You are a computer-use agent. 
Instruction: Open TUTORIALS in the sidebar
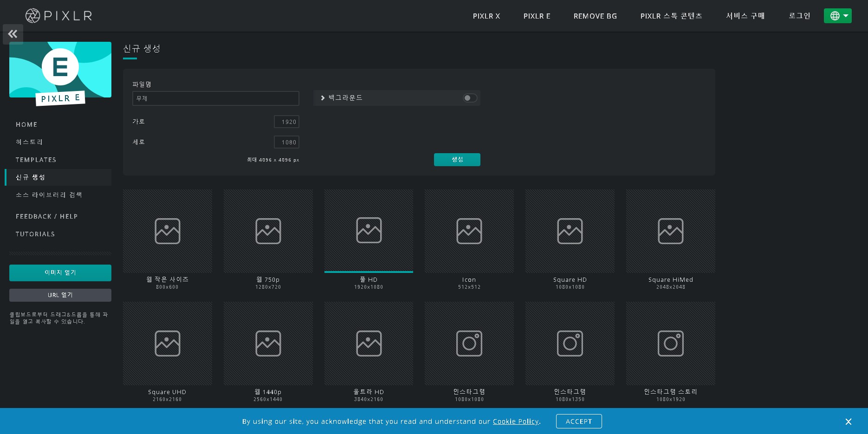[x=58, y=234]
